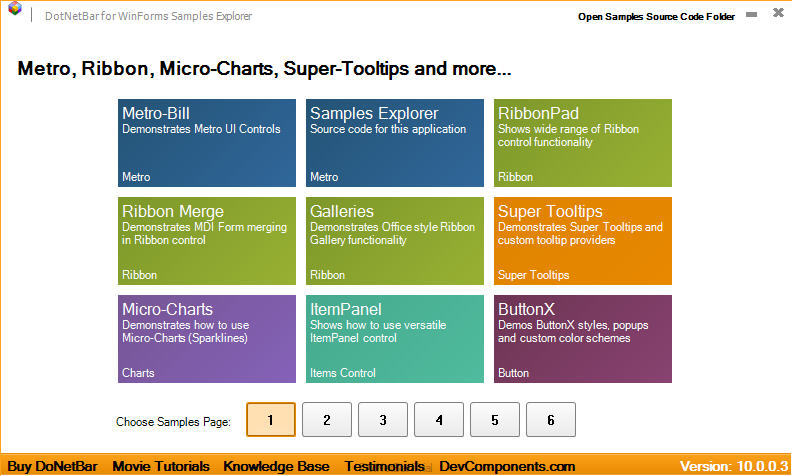Viewport: 792px width, 476px height.
Task: Select the Galleries sample tile
Action: coord(394,241)
